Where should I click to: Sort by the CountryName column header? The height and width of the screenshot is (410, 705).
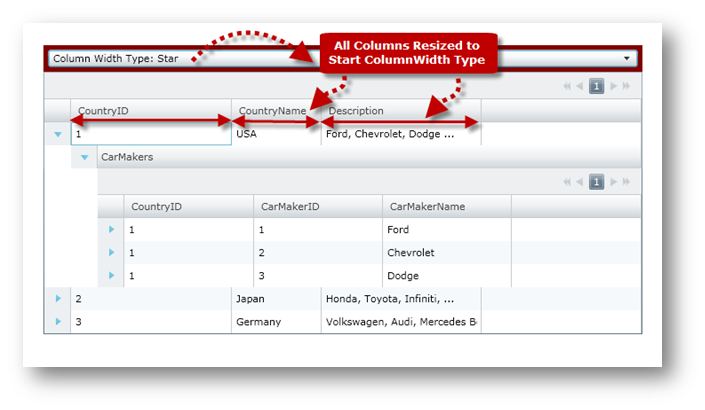coord(272,110)
